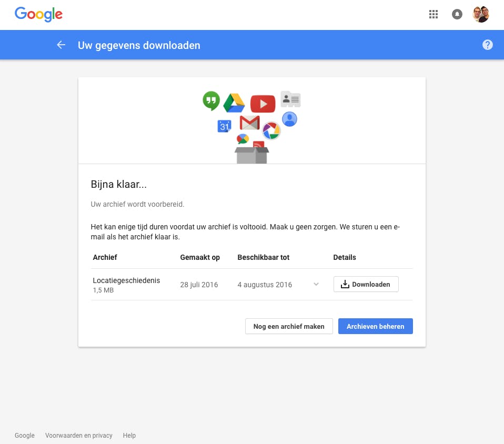
Task: Click the Beschikbaar tot column header
Action: pos(263,257)
